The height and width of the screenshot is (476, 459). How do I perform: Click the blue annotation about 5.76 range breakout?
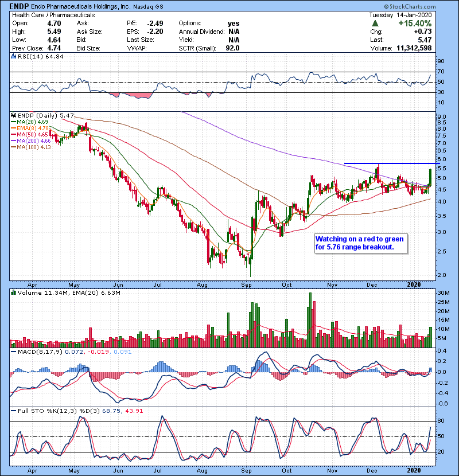pyautogui.click(x=360, y=243)
